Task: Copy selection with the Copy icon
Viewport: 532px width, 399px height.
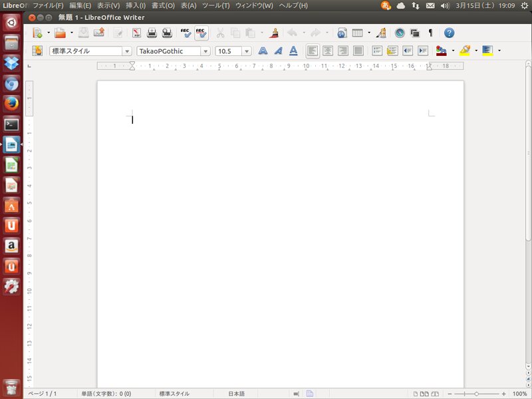Action: [x=235, y=33]
